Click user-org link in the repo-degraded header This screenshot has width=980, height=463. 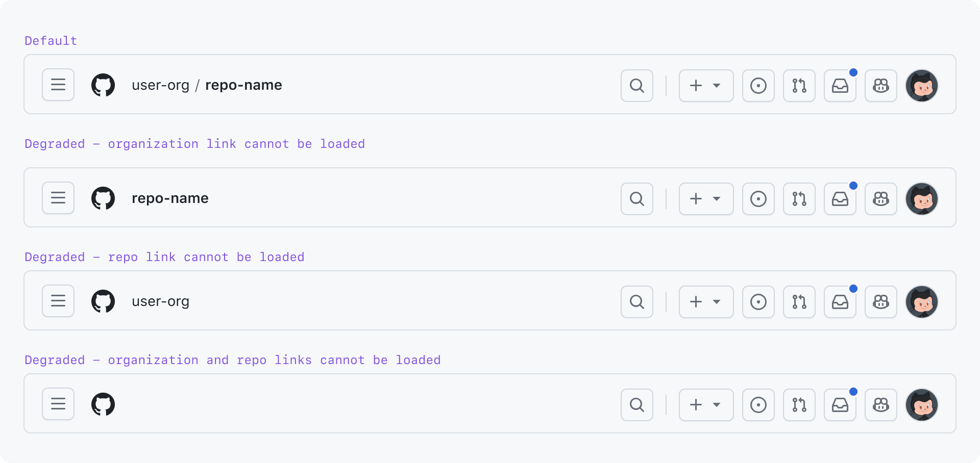(160, 301)
